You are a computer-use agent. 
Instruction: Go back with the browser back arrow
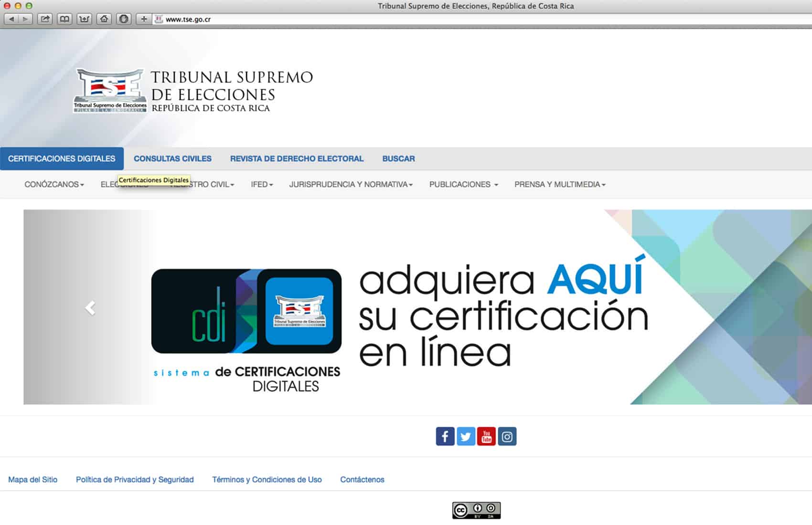click(x=11, y=19)
